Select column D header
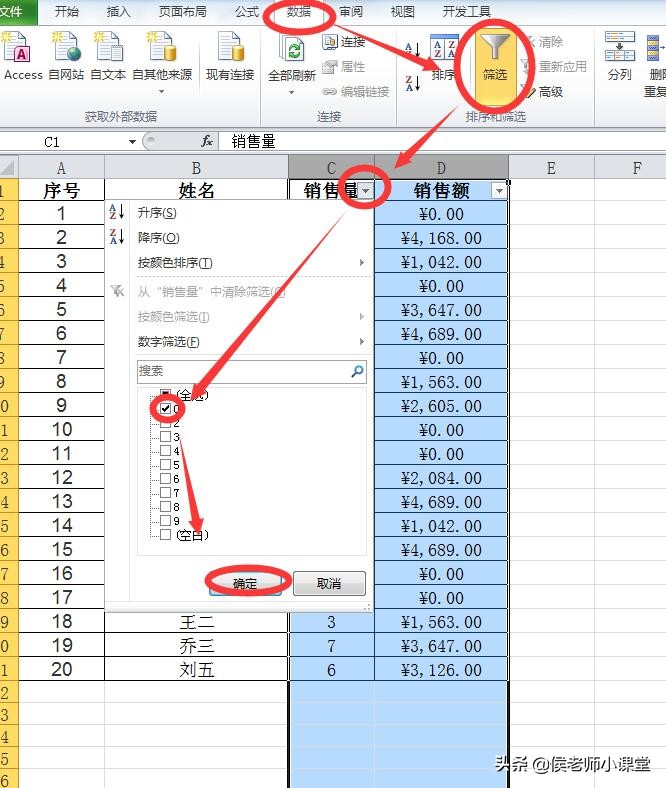This screenshot has width=666, height=788. pos(441,168)
